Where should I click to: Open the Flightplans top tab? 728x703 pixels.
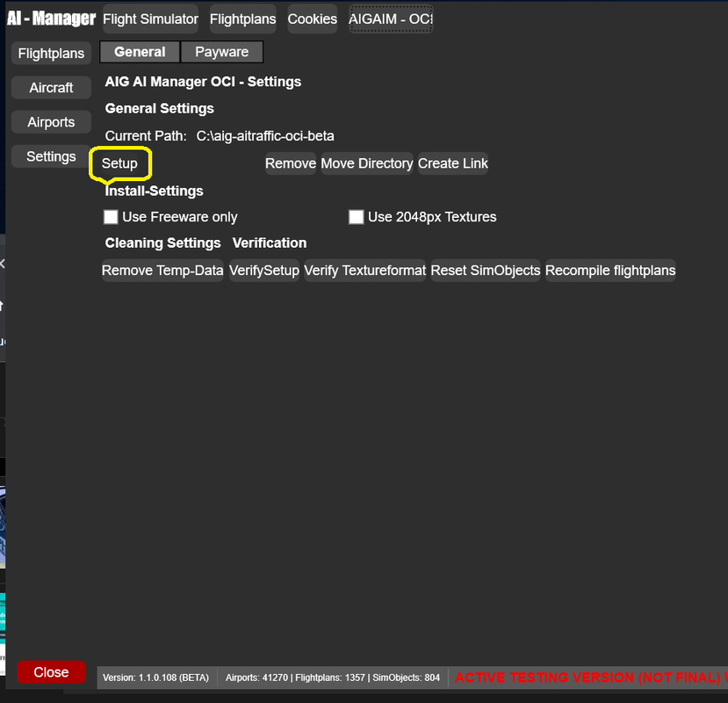pyautogui.click(x=243, y=19)
